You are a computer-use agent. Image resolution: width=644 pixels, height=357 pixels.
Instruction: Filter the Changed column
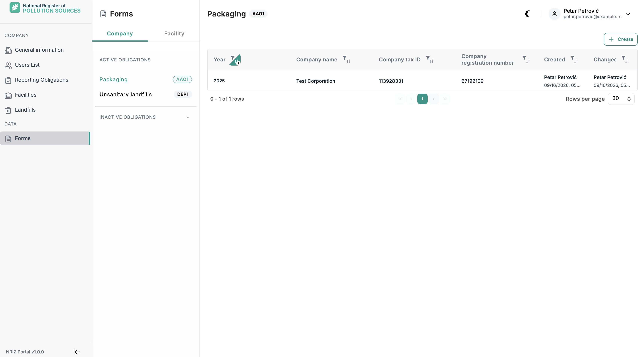coord(623,58)
